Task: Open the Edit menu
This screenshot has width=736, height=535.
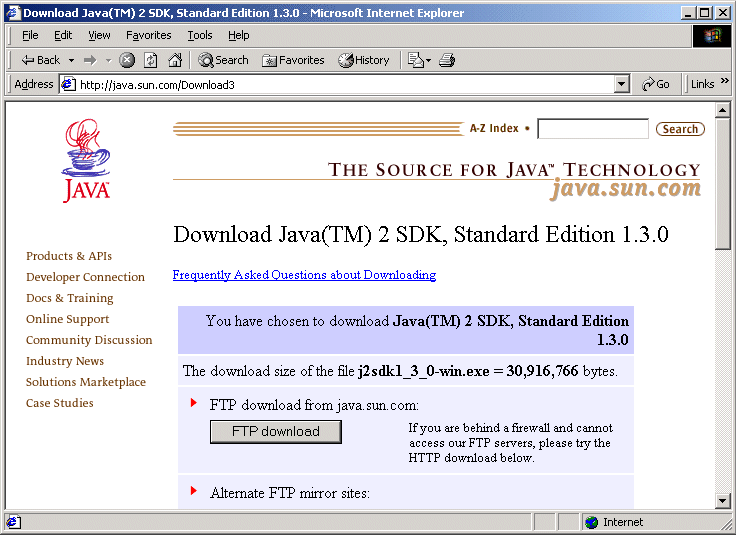Action: tap(63, 35)
